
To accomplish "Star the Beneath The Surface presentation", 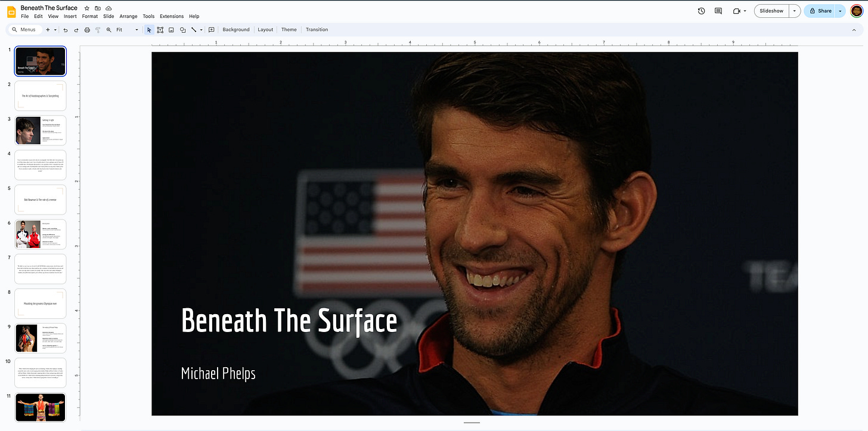I will click(87, 8).
